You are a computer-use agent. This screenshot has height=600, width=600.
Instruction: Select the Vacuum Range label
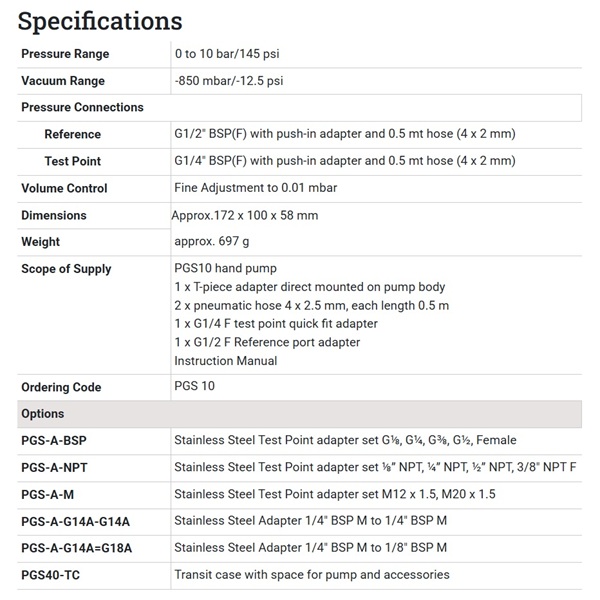[x=63, y=81]
